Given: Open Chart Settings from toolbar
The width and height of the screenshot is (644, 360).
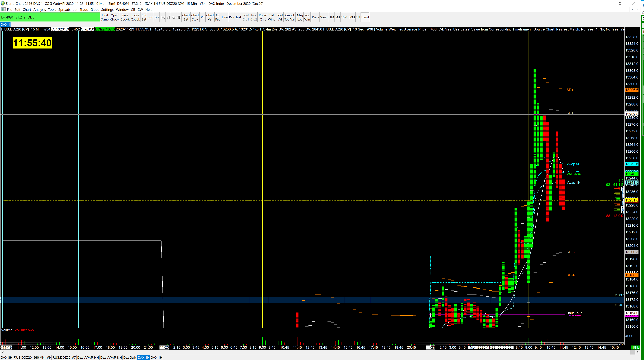Looking at the screenshot, I should coord(186,17).
